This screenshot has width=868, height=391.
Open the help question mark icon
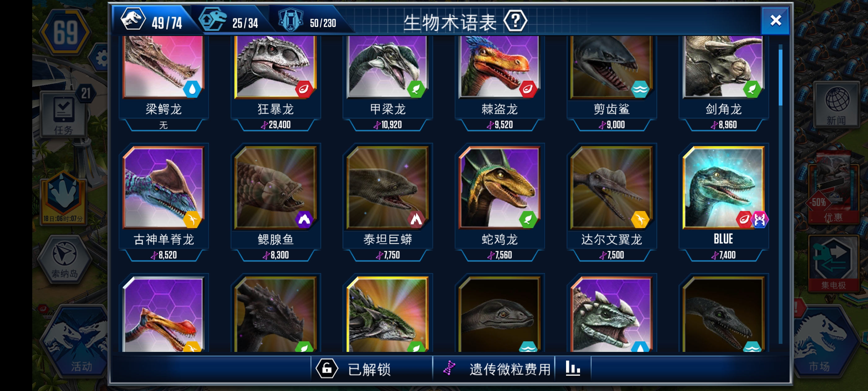coord(515,22)
